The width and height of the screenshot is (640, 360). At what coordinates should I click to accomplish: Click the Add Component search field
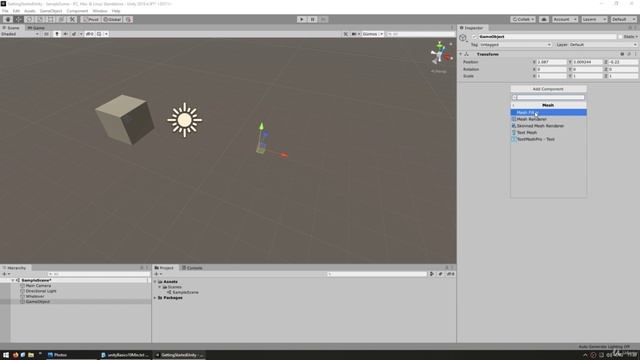click(548, 98)
